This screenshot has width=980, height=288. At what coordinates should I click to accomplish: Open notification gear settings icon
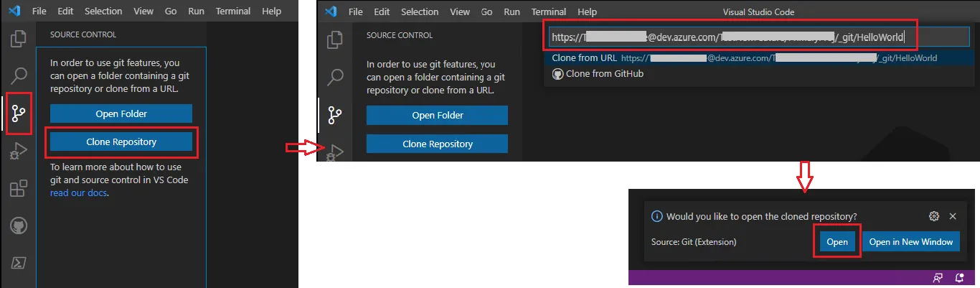pos(934,216)
